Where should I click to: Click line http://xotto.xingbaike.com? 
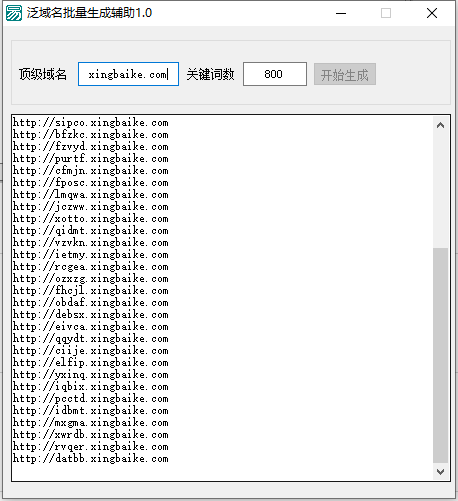(91, 219)
